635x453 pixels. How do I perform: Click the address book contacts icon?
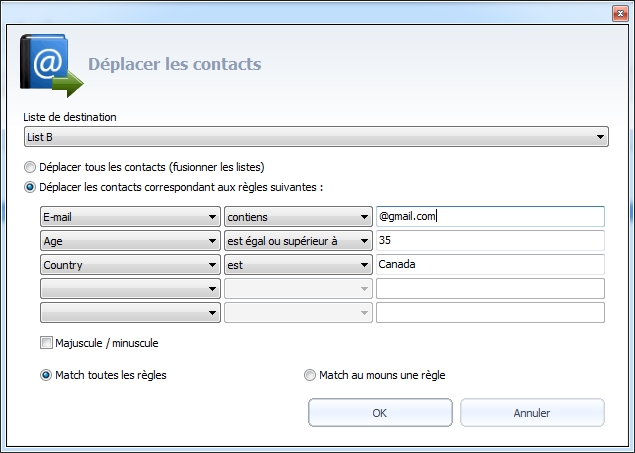[49, 66]
